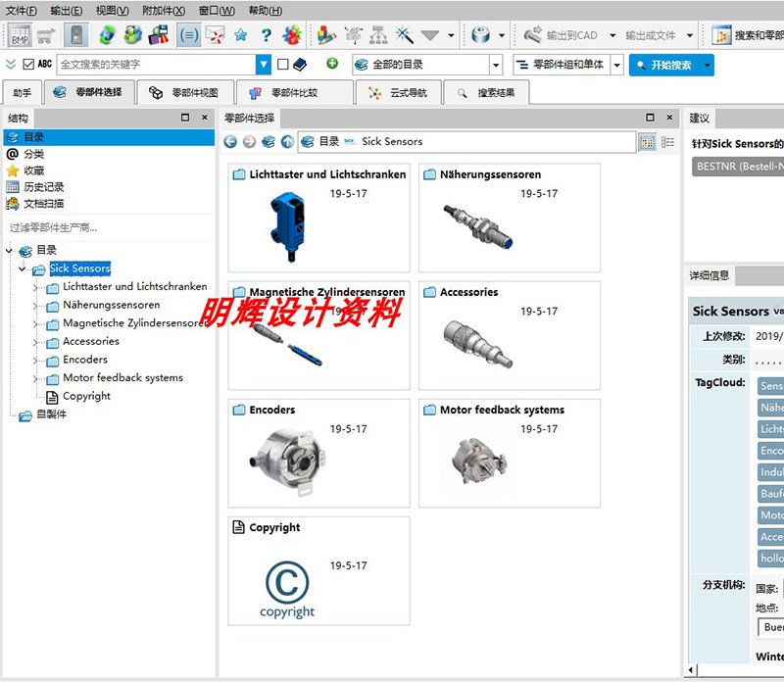
Task: Select 自製件 folder in the tree
Action: point(51,414)
